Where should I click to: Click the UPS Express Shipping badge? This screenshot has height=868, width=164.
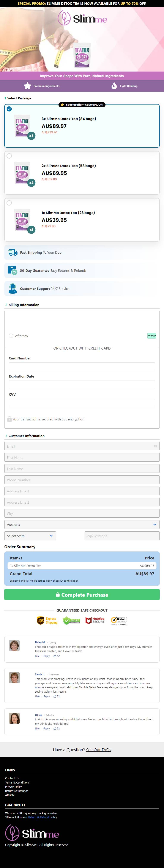pos(47,620)
